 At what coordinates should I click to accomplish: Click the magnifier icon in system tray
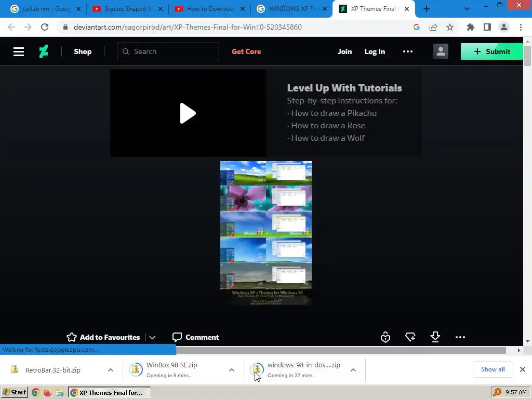coord(497,392)
